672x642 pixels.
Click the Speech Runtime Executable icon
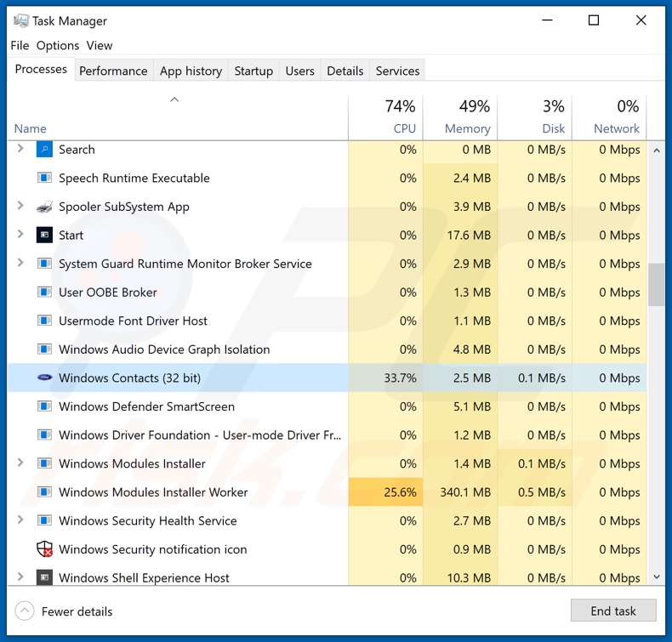pyautogui.click(x=44, y=178)
